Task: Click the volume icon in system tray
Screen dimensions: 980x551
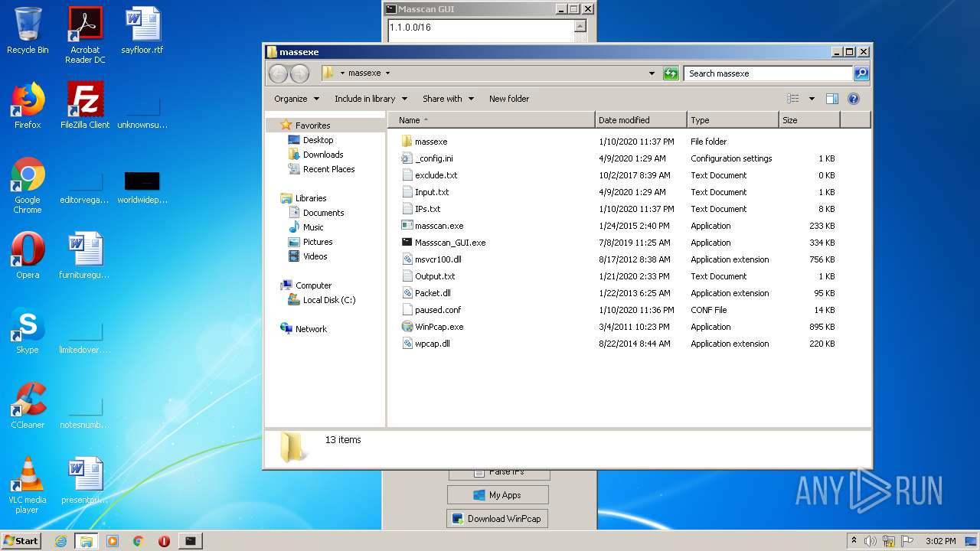Action: click(x=871, y=541)
